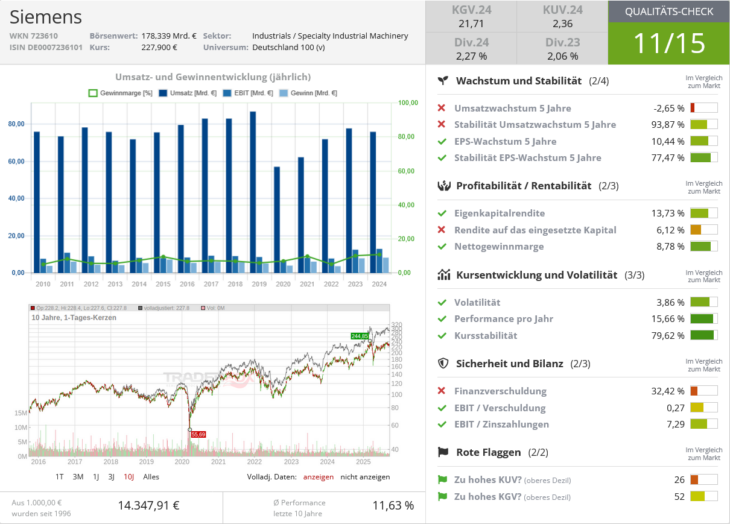
Task: Click ISIN DE0007236101 text
Action: coord(46,47)
